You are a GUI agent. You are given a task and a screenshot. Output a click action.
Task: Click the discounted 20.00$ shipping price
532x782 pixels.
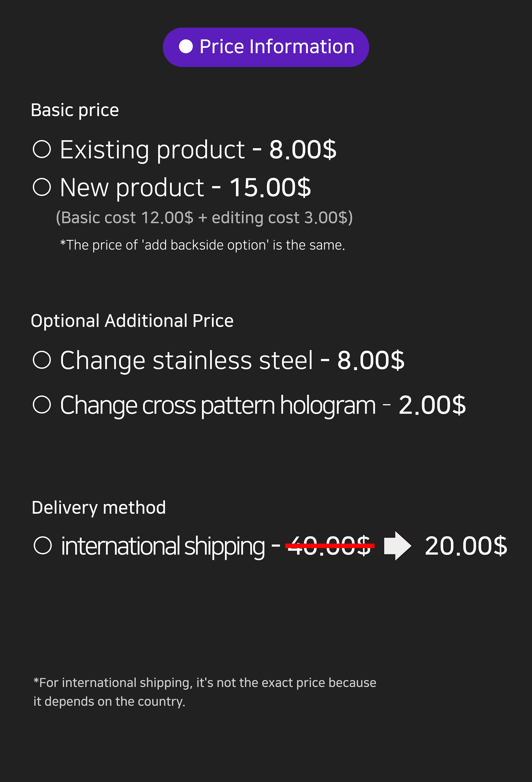point(466,545)
